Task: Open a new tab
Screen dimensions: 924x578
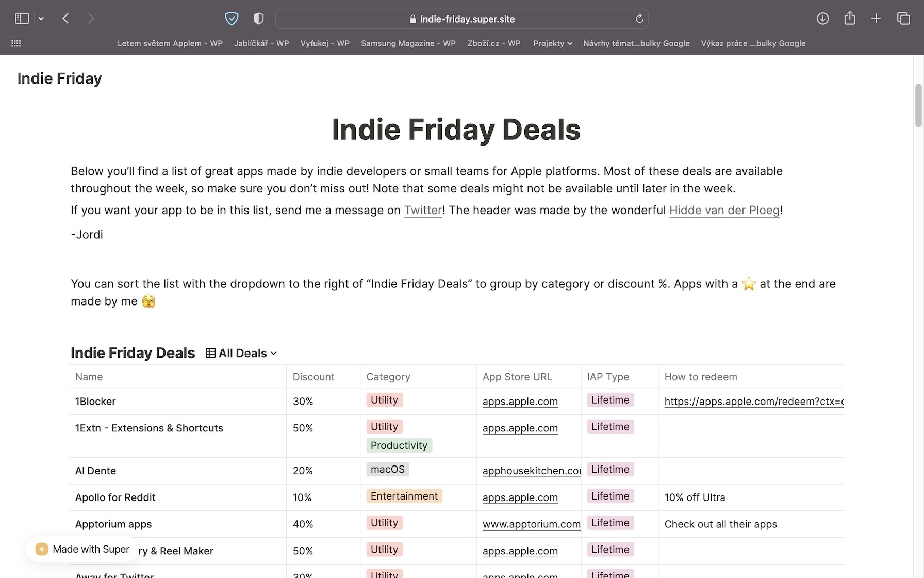Action: tap(876, 19)
